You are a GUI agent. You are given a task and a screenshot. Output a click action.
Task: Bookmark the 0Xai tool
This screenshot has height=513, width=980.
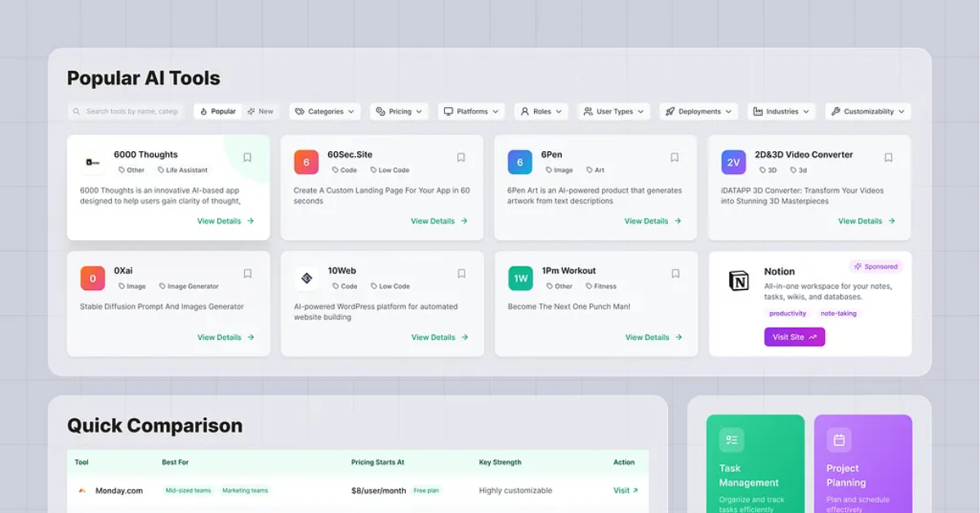pyautogui.click(x=247, y=274)
